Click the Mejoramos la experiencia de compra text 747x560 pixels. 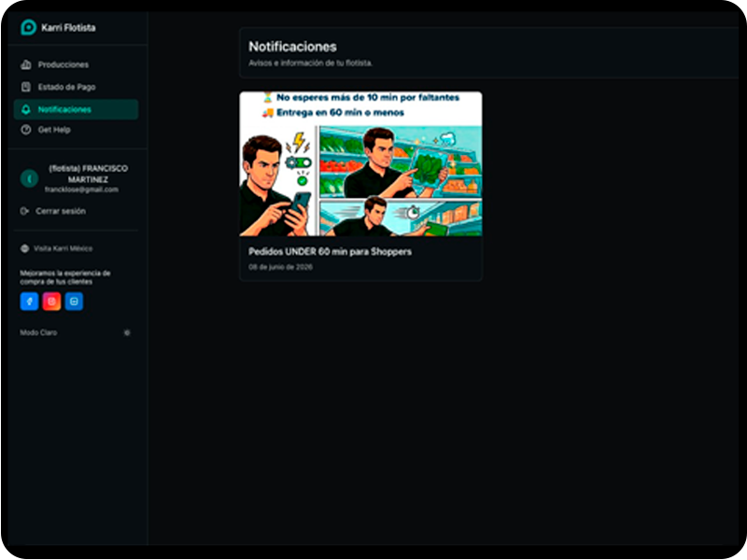tap(65, 277)
